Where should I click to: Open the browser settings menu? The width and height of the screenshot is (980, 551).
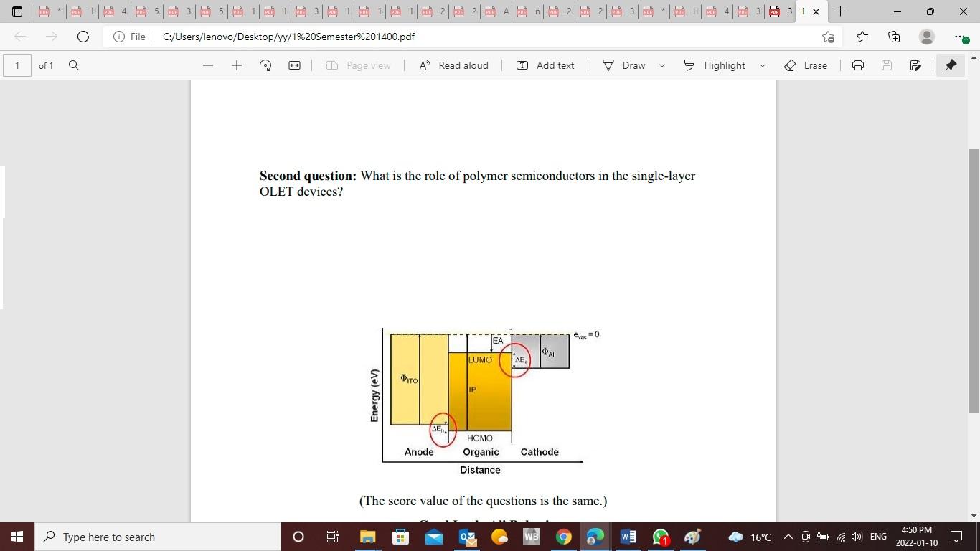[960, 37]
